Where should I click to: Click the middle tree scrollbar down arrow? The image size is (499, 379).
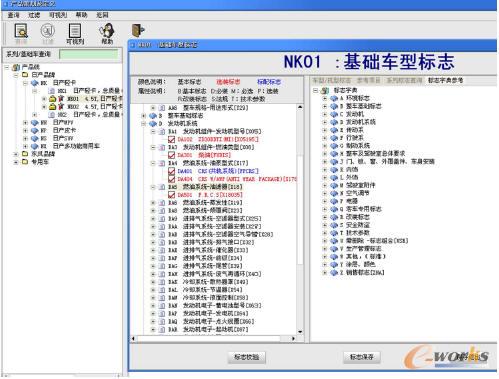click(300, 332)
